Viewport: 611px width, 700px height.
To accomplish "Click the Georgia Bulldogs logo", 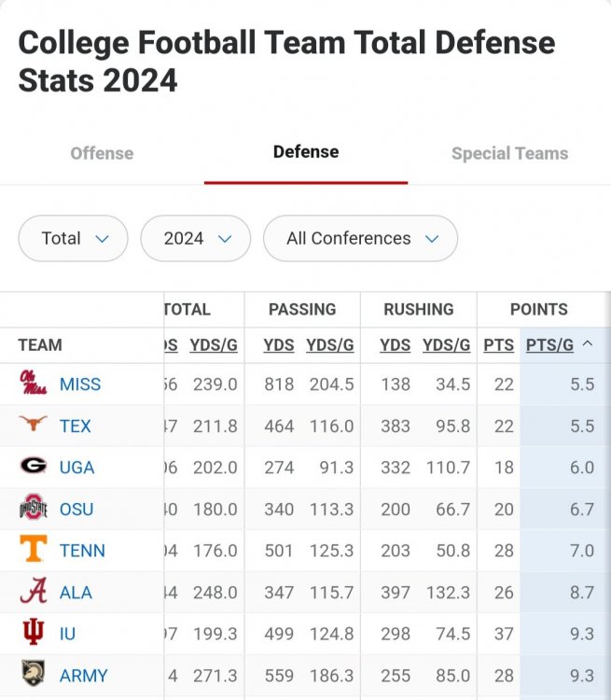I will coord(33,467).
